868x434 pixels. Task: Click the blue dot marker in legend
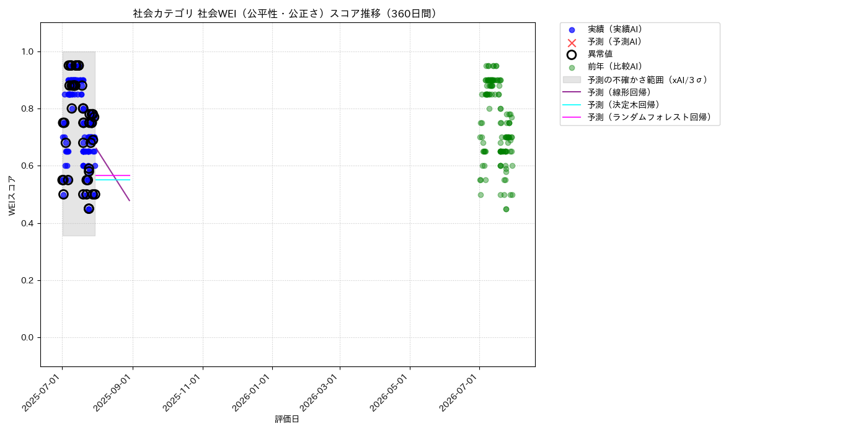pos(572,30)
